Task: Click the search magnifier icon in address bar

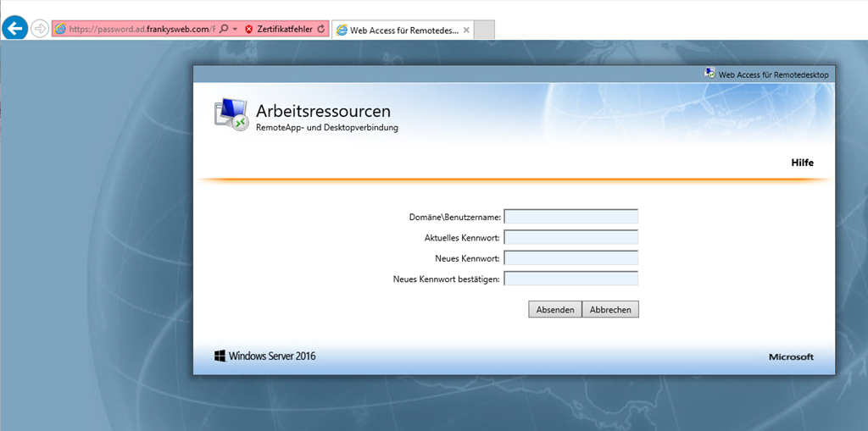Action: coord(224,29)
